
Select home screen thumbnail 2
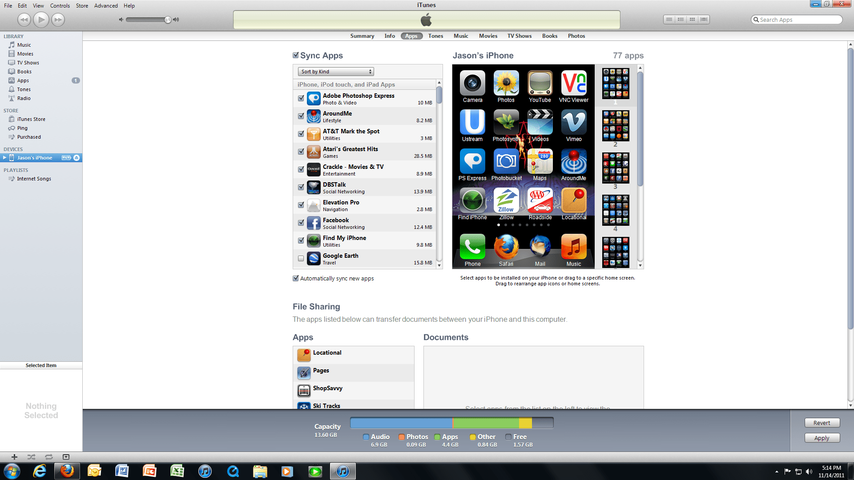[615, 125]
